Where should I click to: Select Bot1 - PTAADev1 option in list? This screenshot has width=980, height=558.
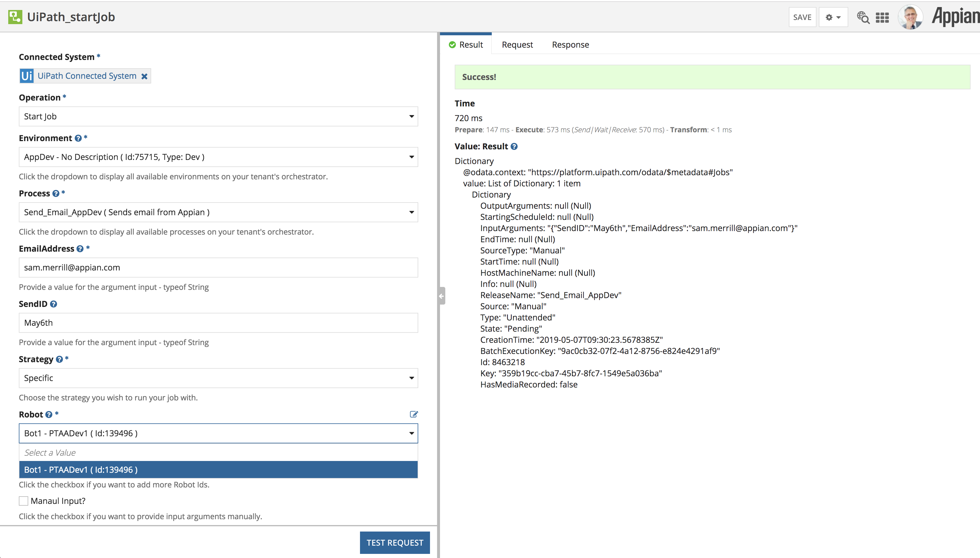pos(218,470)
